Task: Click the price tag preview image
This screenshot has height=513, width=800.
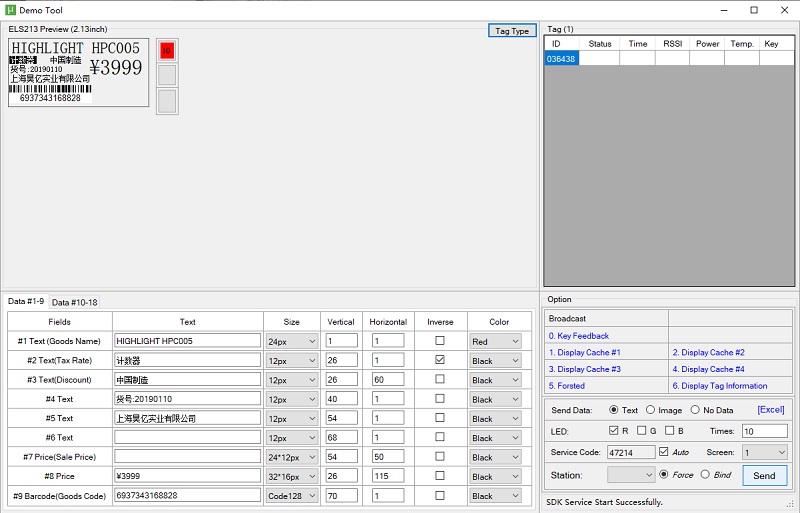Action: 79,72
